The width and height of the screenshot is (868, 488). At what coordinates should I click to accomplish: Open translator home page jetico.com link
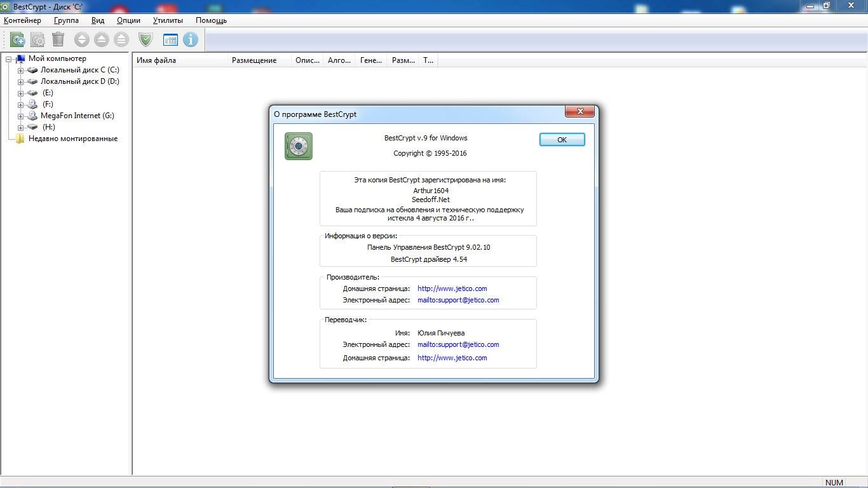click(452, 358)
